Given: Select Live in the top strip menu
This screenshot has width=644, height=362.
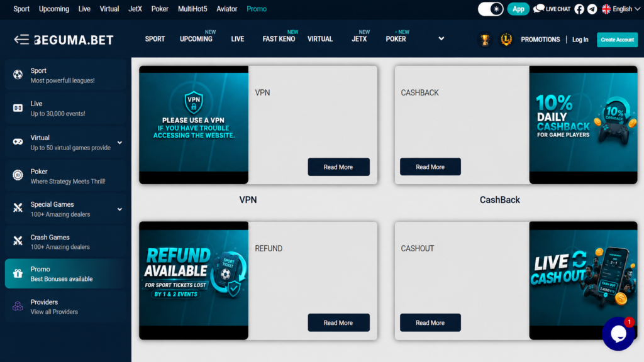Looking at the screenshot, I should tap(84, 9).
